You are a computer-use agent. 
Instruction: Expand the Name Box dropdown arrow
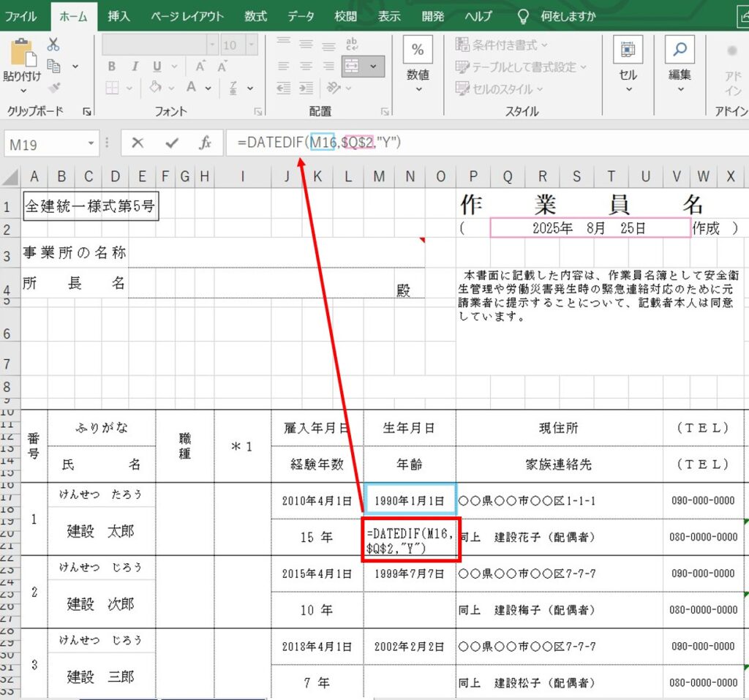point(91,143)
